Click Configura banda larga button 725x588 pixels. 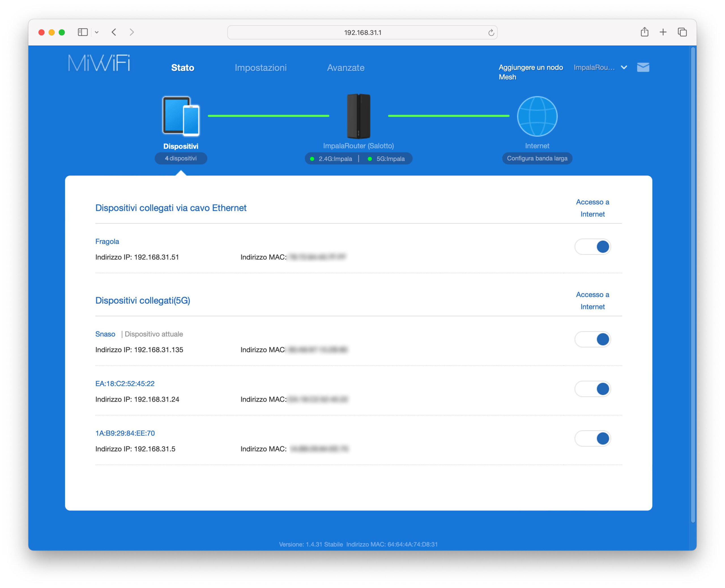click(537, 158)
